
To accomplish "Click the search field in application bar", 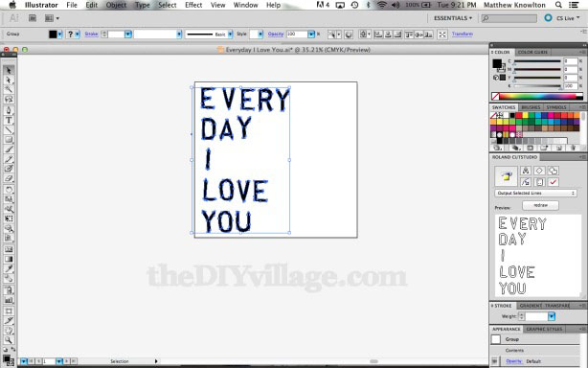I will (x=509, y=18).
